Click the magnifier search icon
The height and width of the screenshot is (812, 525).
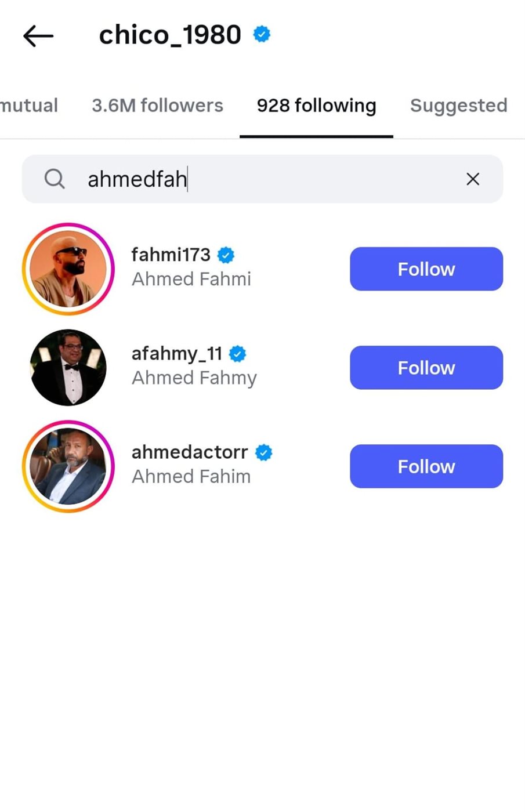[x=55, y=179]
